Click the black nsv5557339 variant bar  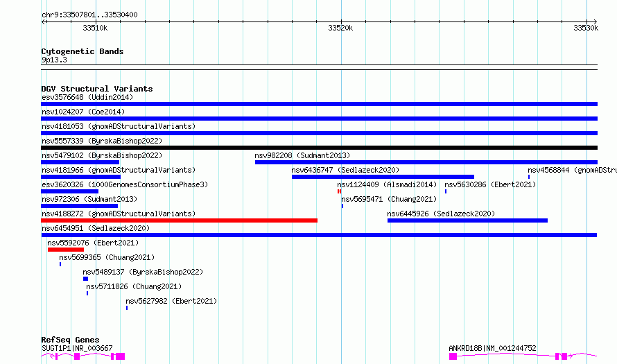tap(319, 148)
